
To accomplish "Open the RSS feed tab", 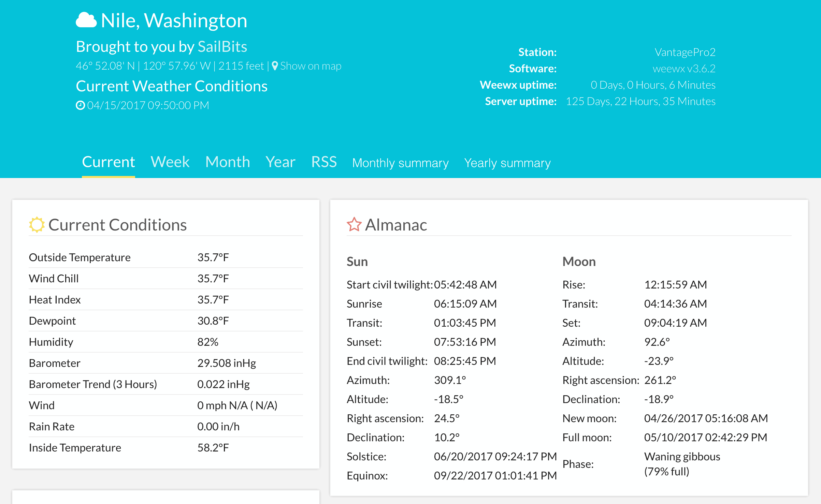I will pos(324,162).
